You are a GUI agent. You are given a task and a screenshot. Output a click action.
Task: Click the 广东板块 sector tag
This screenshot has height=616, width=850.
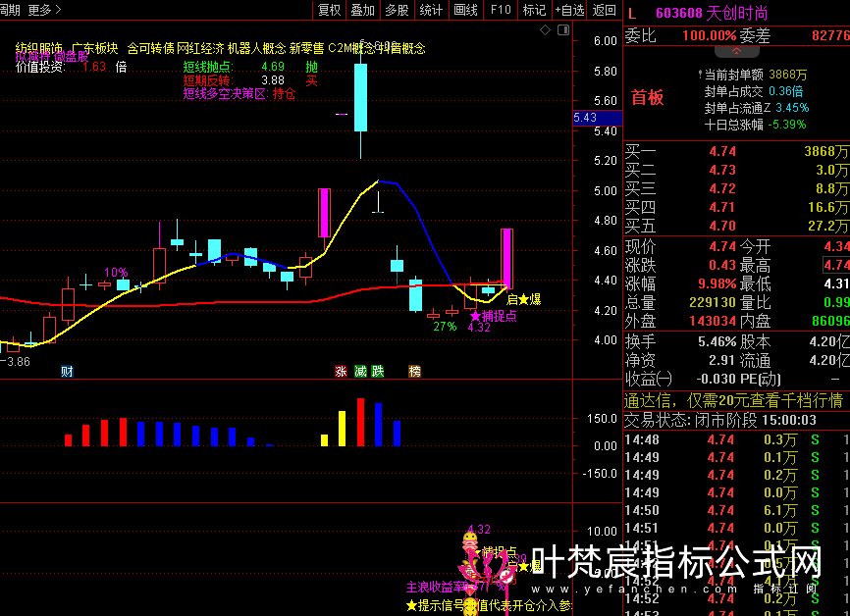coord(95,48)
